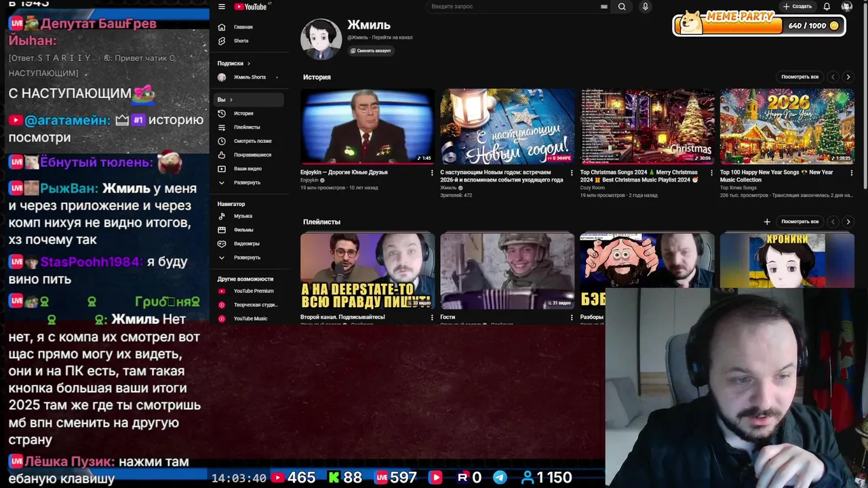This screenshot has width=868, height=488.
Task: Go to next Плейлисты arrow
Action: coord(848,222)
